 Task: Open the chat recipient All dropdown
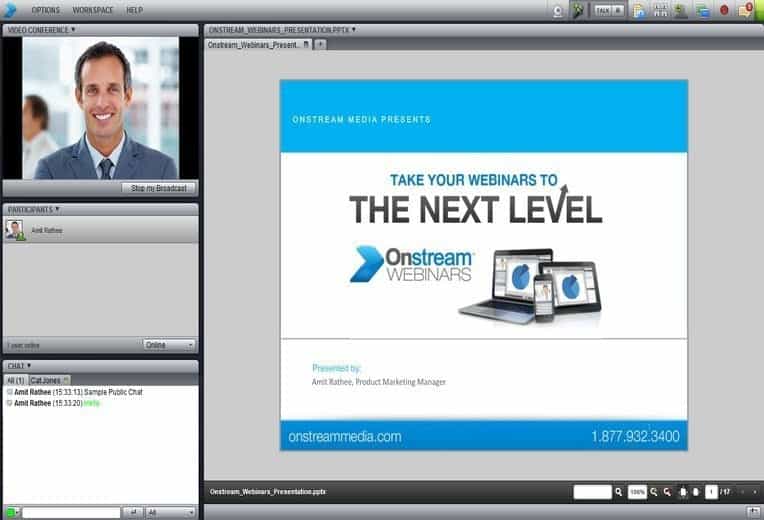click(x=171, y=512)
